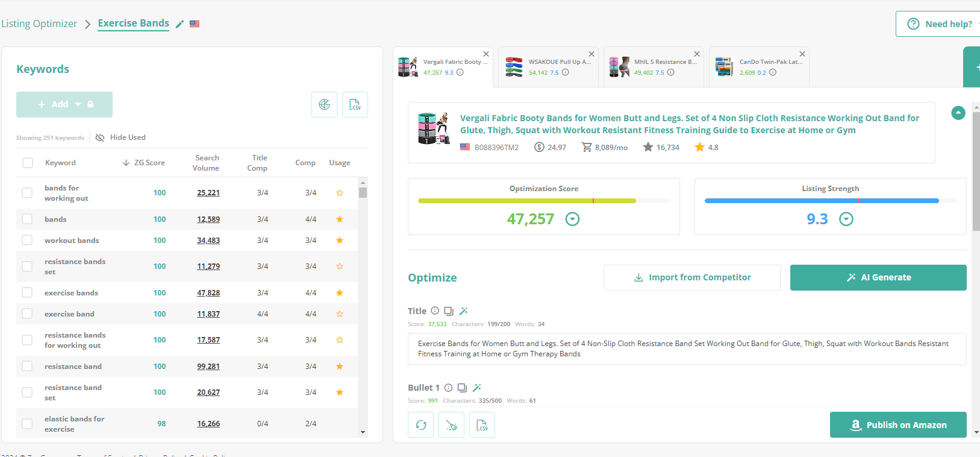Sort by ZG Score column

[x=144, y=163]
